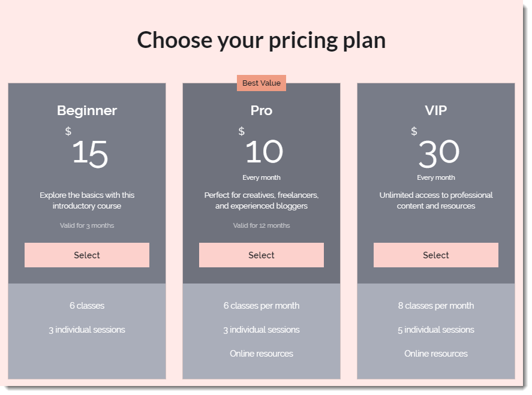Viewport: 532px width, 395px height.
Task: Click '3 individual sessions' on the Pro card
Action: coord(261,329)
